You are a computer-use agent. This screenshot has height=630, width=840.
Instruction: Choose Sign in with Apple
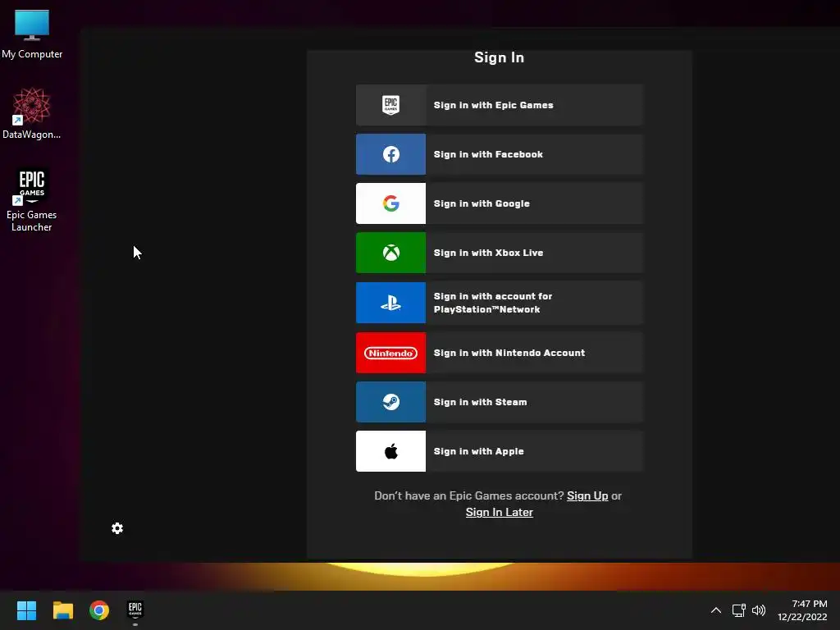(500, 451)
